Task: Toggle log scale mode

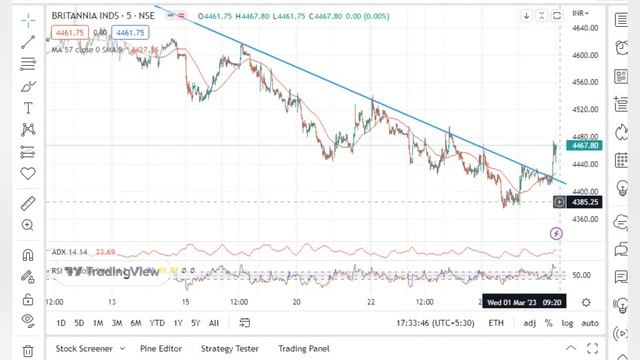Action: 567,323
